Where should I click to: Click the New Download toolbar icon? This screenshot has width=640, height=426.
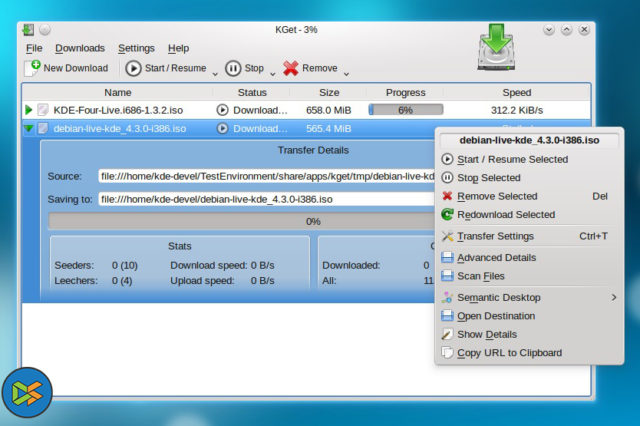click(x=33, y=68)
